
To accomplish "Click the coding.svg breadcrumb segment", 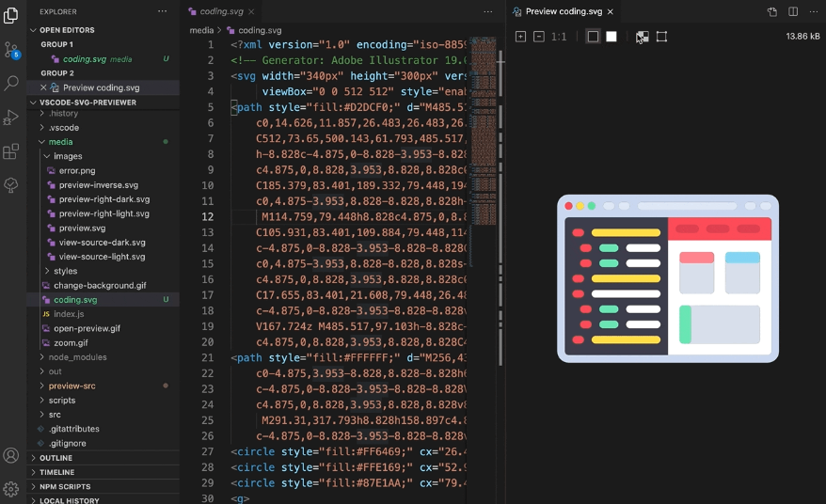I will click(x=254, y=30).
